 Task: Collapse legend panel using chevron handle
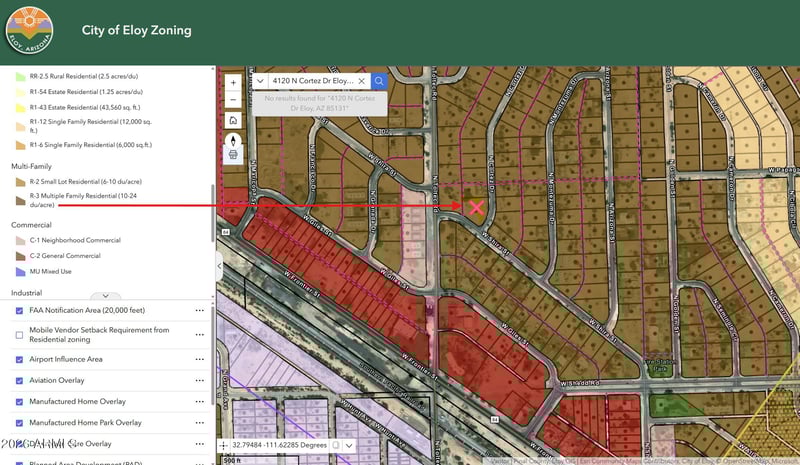coord(106,296)
